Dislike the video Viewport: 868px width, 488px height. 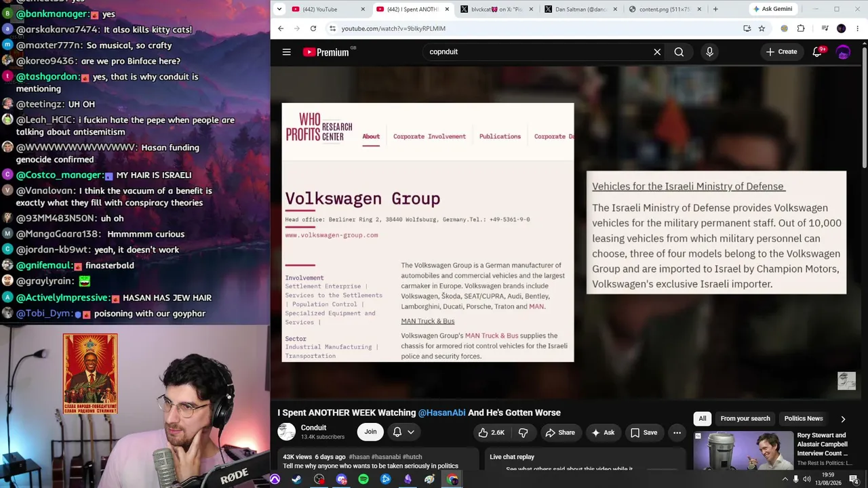point(523,432)
